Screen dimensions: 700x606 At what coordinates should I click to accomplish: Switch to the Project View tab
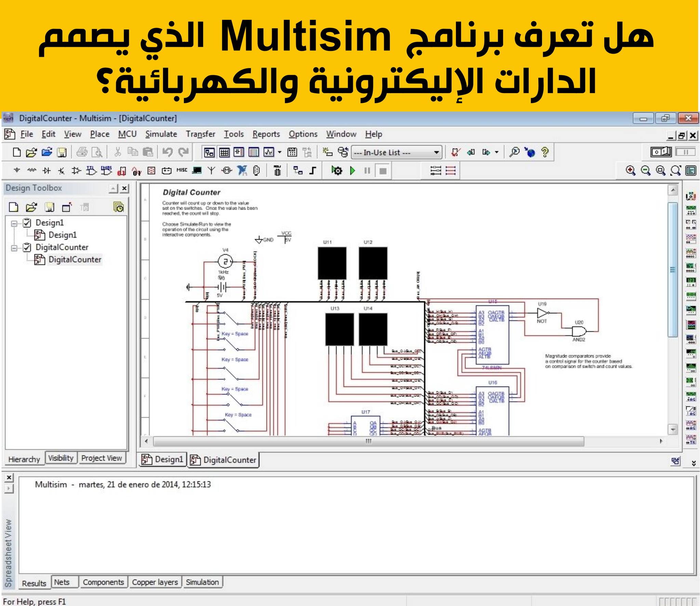[102, 458]
